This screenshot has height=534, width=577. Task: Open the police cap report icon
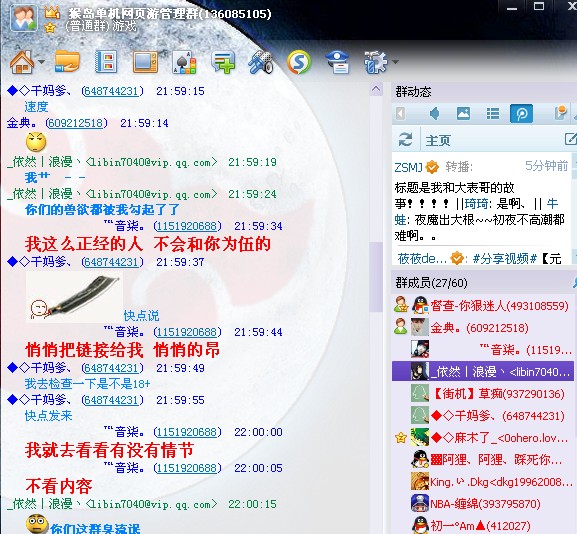(338, 62)
